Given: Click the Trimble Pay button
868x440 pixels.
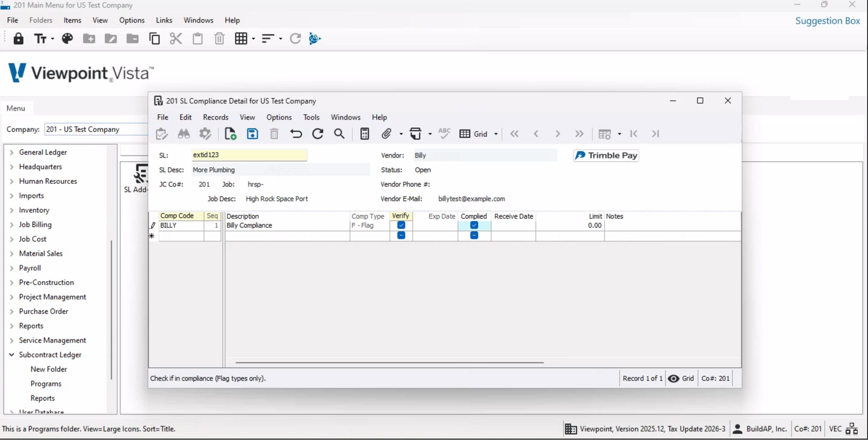Looking at the screenshot, I should coord(606,156).
